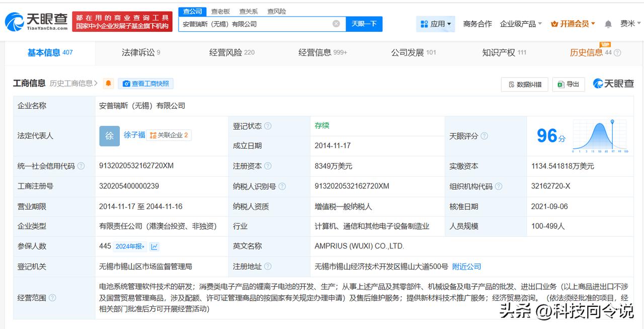Expand the 2024年报 annual report tag
The image size is (644, 329).
[130, 246]
